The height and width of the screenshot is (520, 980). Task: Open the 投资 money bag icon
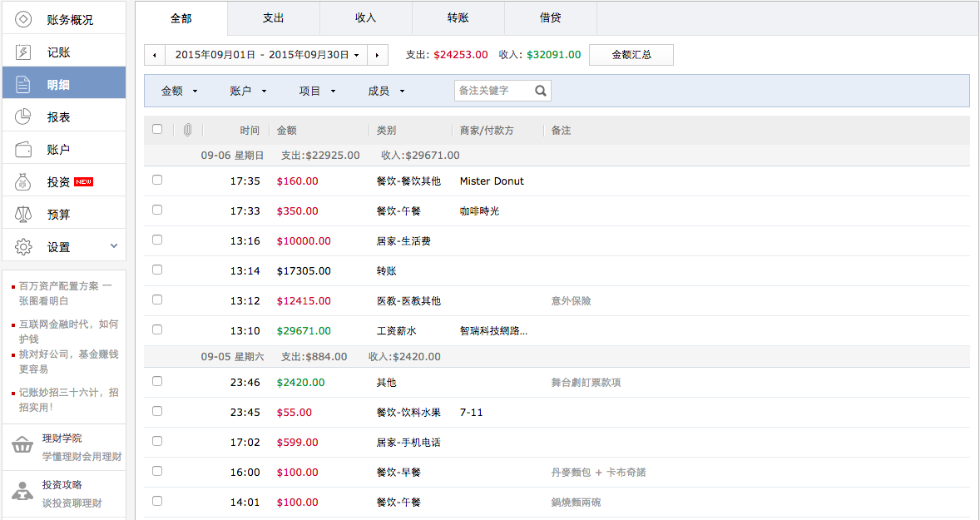click(23, 181)
